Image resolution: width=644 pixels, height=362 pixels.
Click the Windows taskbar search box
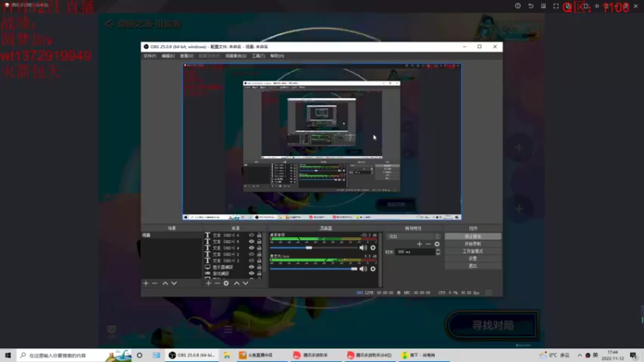74,355
